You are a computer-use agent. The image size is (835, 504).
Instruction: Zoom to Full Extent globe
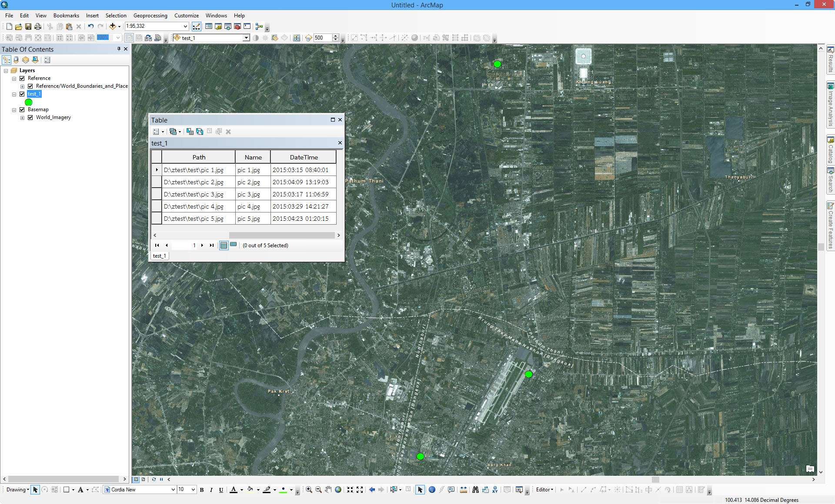click(338, 490)
